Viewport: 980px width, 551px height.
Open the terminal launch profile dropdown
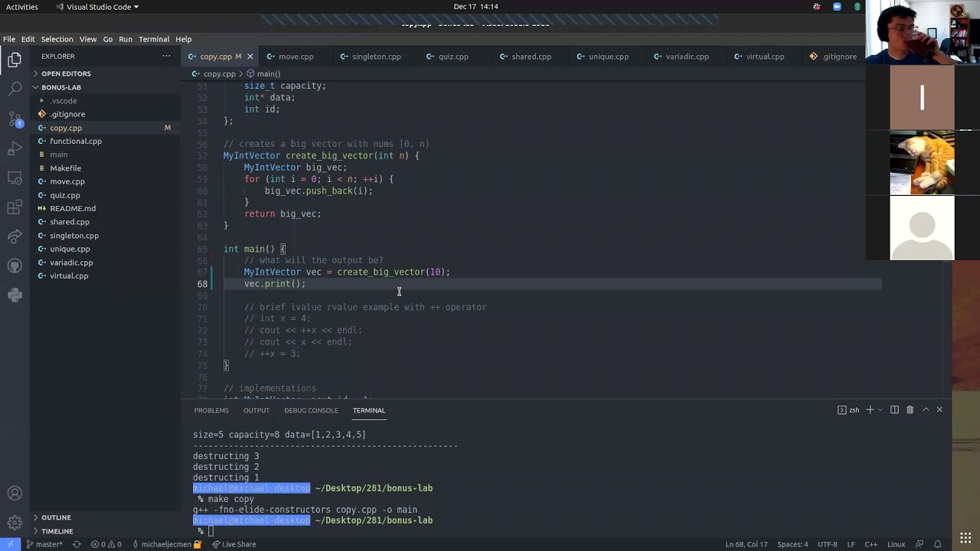point(880,410)
